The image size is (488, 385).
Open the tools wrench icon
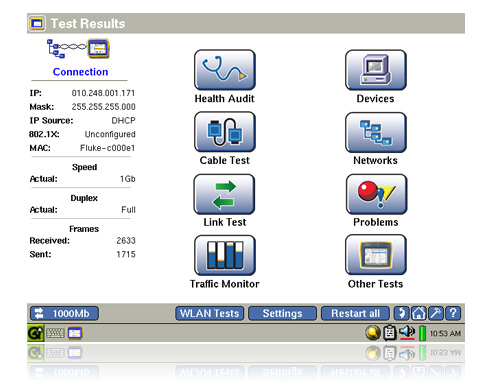[436, 313]
